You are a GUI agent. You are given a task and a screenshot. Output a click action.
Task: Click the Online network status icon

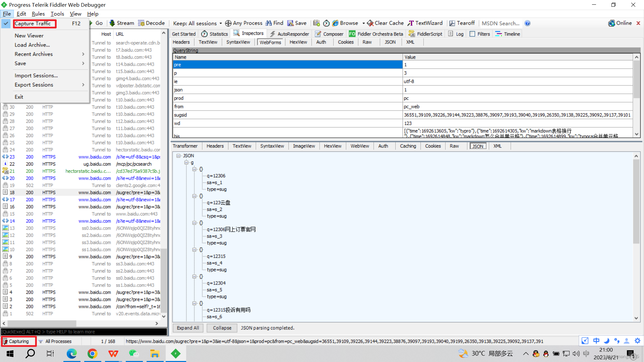click(611, 23)
